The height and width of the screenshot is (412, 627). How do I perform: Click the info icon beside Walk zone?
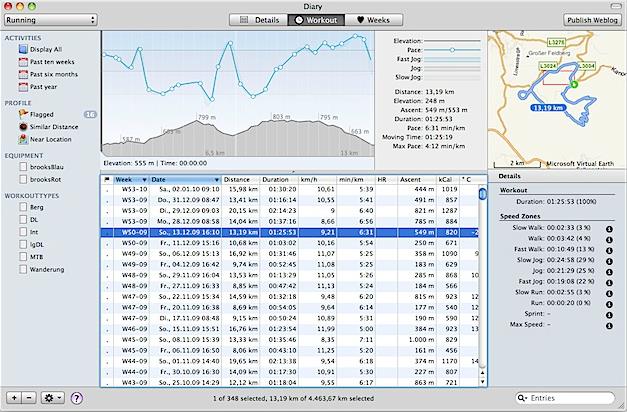point(609,240)
